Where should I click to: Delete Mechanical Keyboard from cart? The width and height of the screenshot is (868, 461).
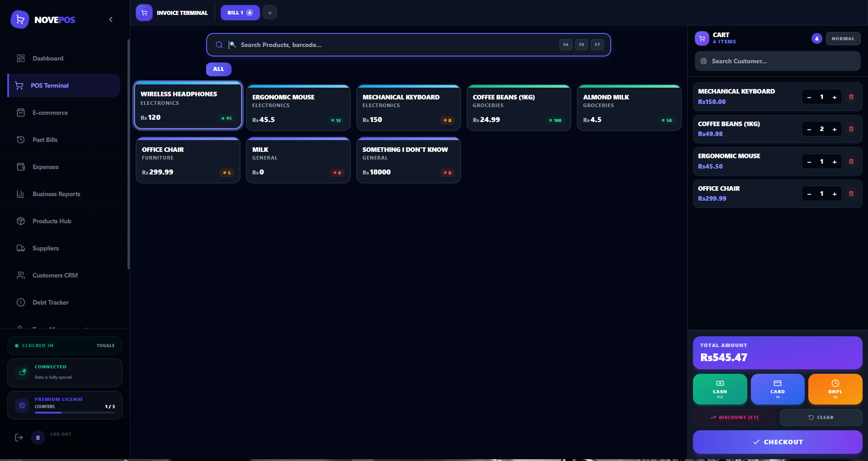(x=851, y=97)
